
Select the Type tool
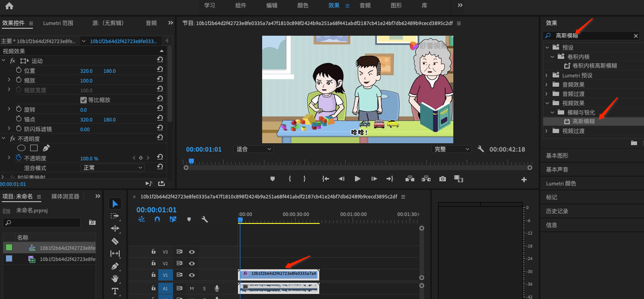click(115, 291)
